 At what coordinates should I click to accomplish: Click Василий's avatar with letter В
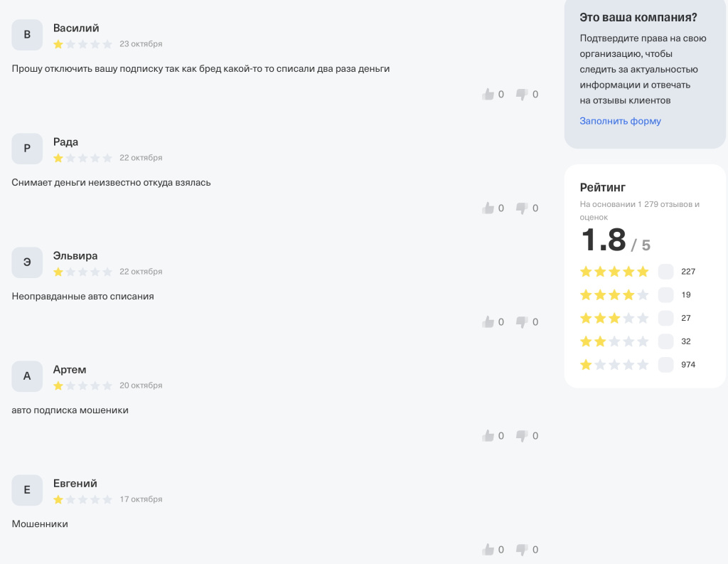27,35
